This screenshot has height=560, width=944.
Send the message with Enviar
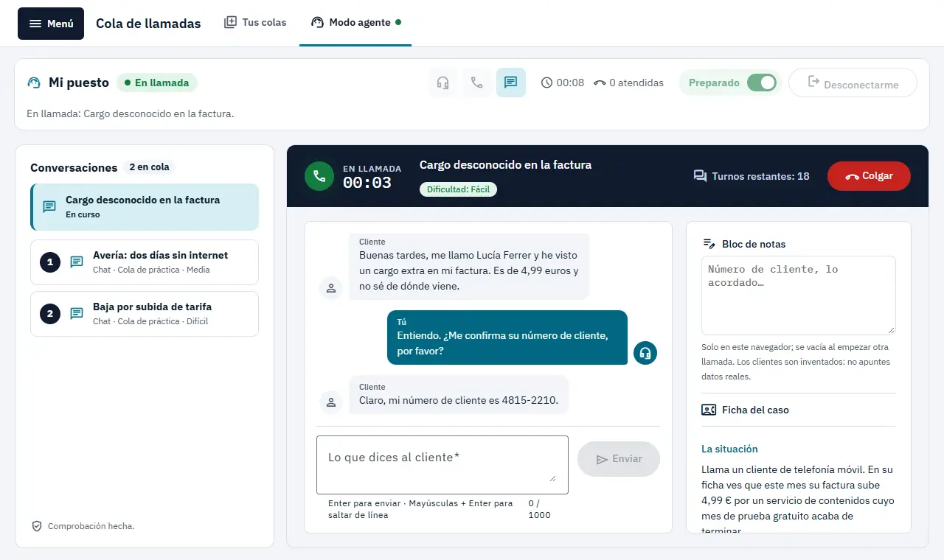tap(619, 459)
